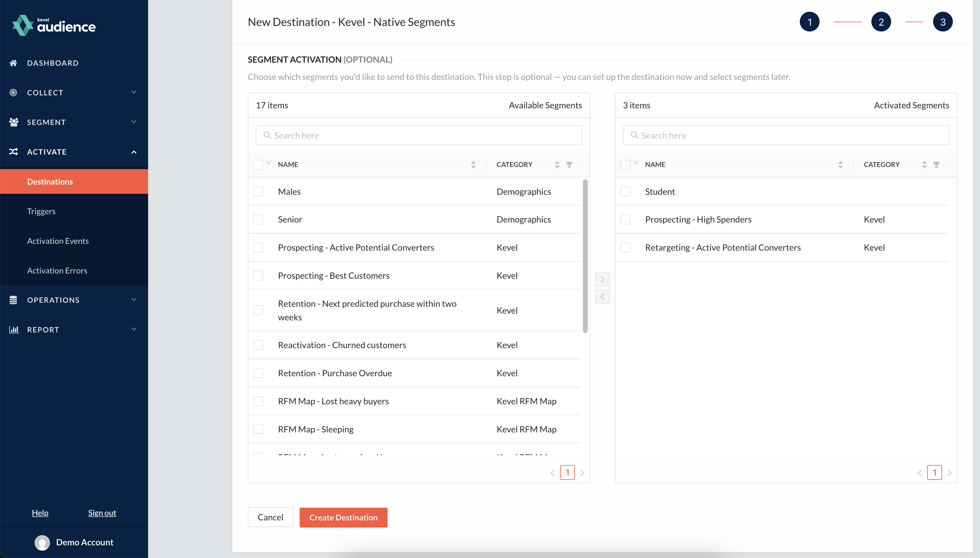Expand the Segment menu chevron

point(134,122)
